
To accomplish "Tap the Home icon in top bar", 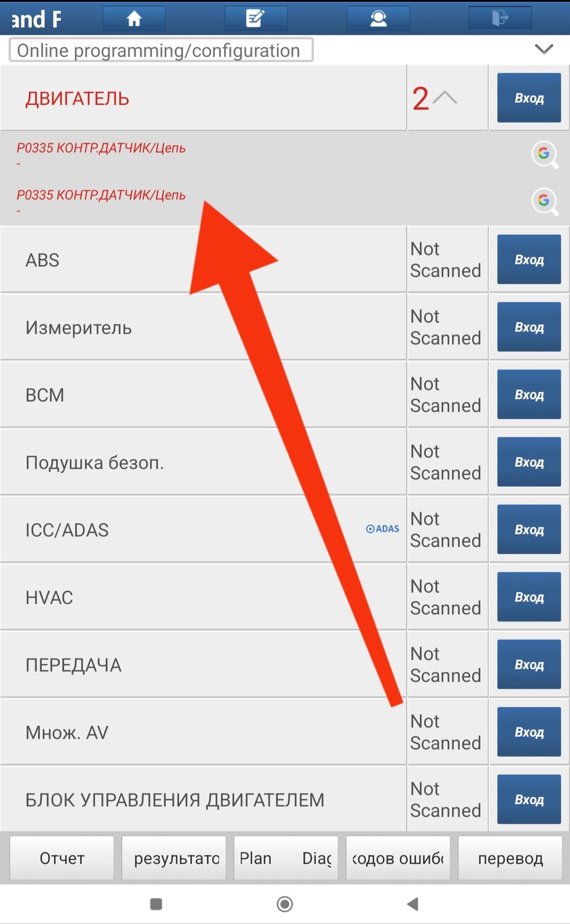I will pyautogui.click(x=134, y=18).
